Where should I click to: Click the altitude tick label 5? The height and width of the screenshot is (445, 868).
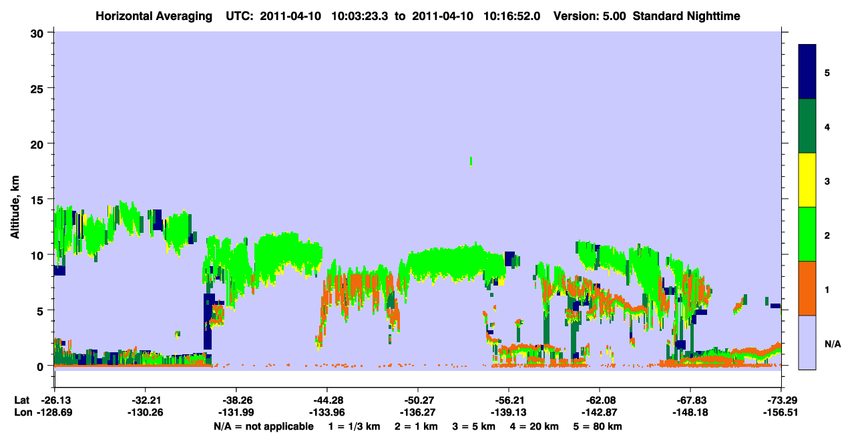(42, 310)
